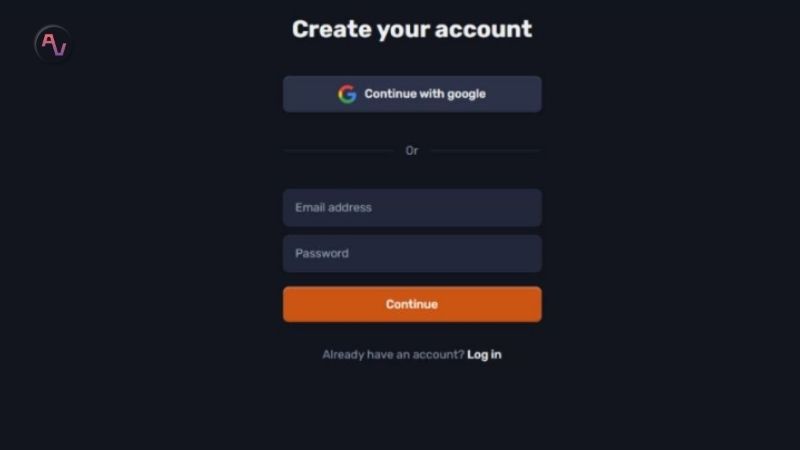Image resolution: width=800 pixels, height=450 pixels.
Task: Click the Google G icon
Action: point(347,94)
